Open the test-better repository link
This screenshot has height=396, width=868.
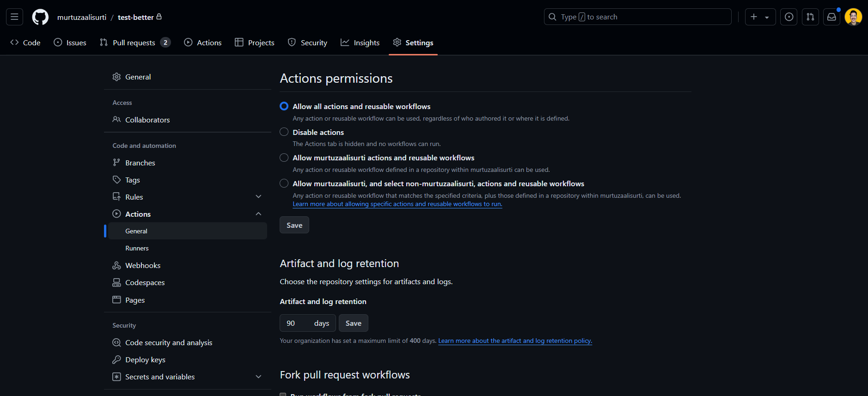pos(136,17)
